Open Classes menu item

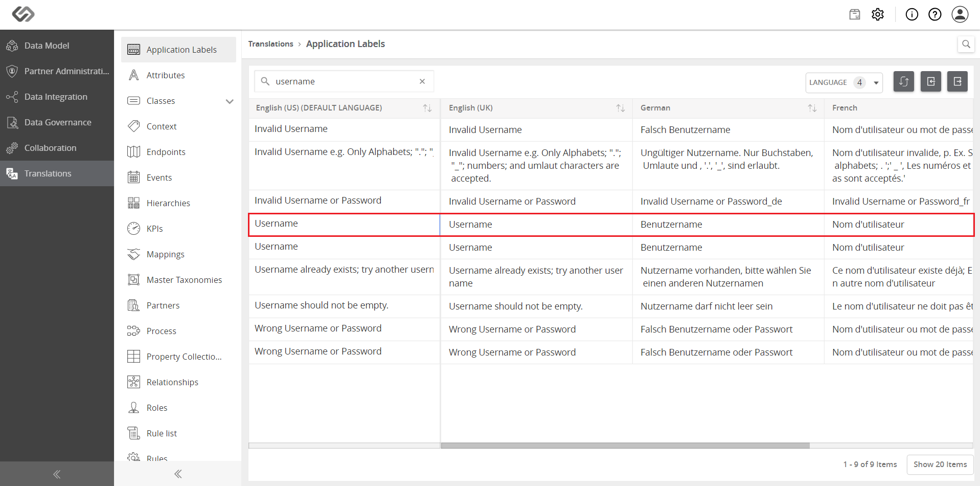coord(178,101)
